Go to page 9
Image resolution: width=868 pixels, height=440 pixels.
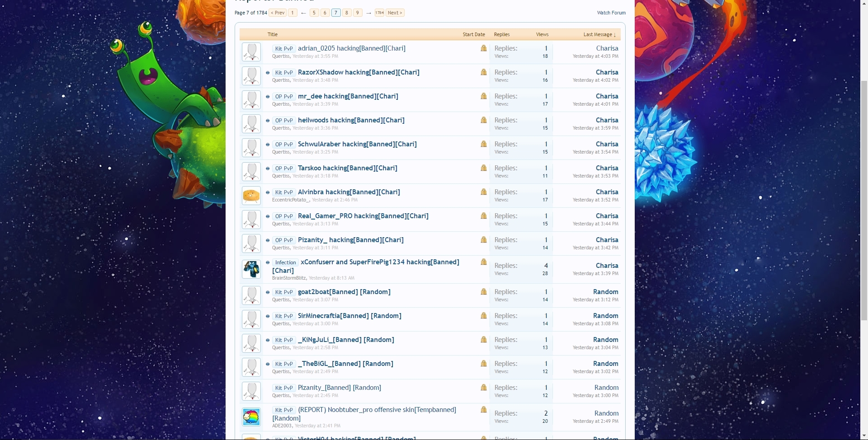(x=358, y=13)
